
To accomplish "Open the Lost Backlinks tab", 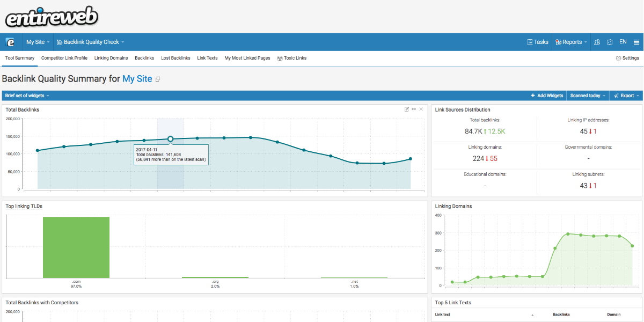I will click(175, 58).
